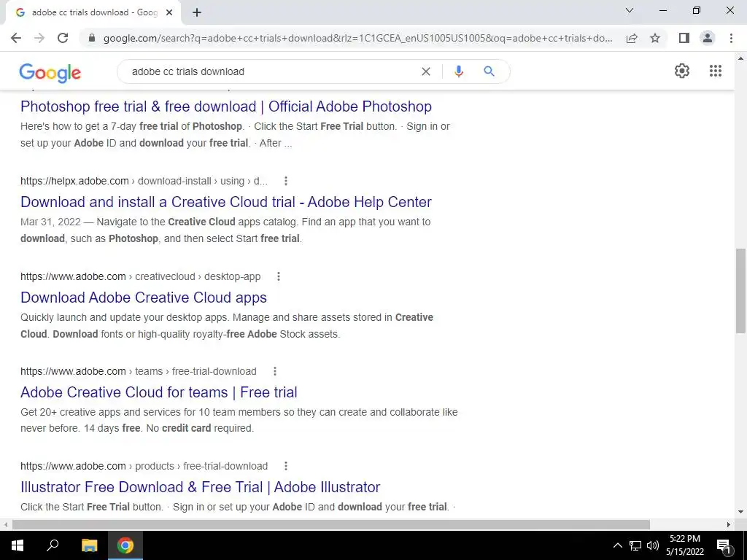
Task: Open the notification center
Action: tap(724, 545)
